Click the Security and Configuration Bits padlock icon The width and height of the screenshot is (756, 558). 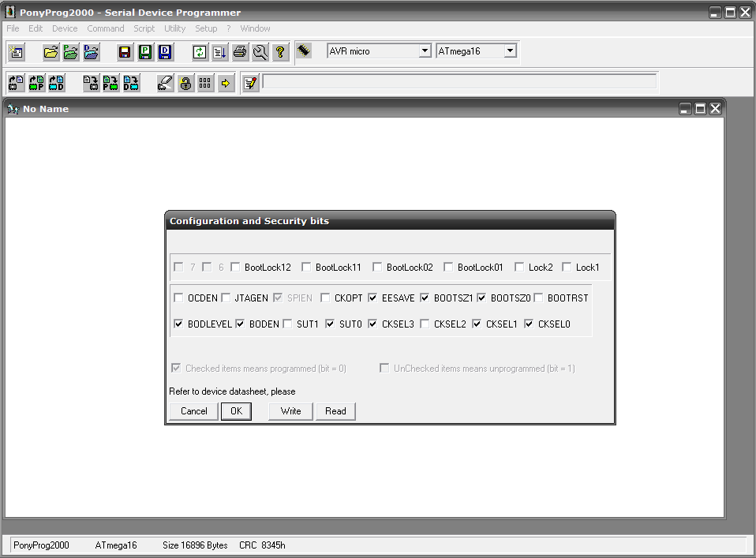pyautogui.click(x=185, y=83)
